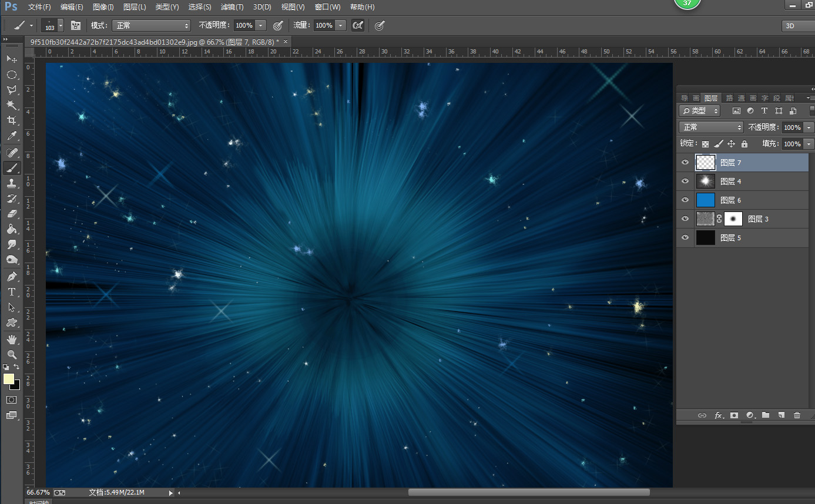Select the Sponge tool
This screenshot has height=504, width=815.
click(x=11, y=260)
